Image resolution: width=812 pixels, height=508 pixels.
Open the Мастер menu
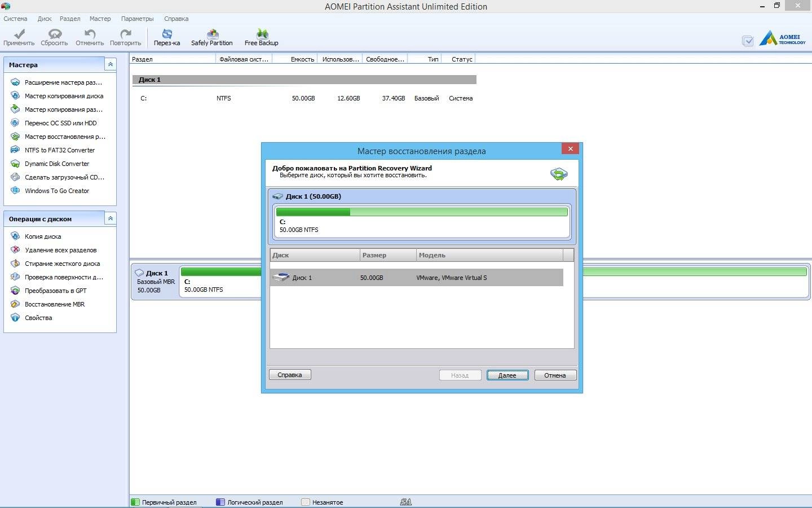[x=100, y=19]
